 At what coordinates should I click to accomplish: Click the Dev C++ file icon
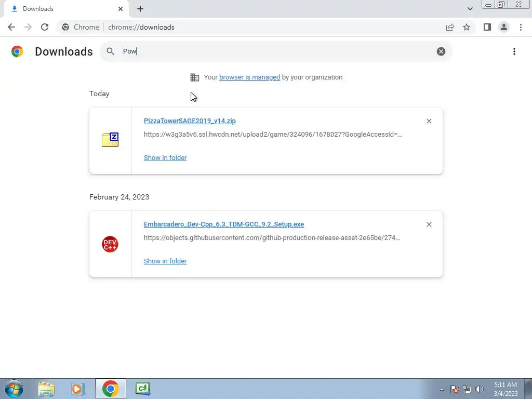click(x=110, y=244)
